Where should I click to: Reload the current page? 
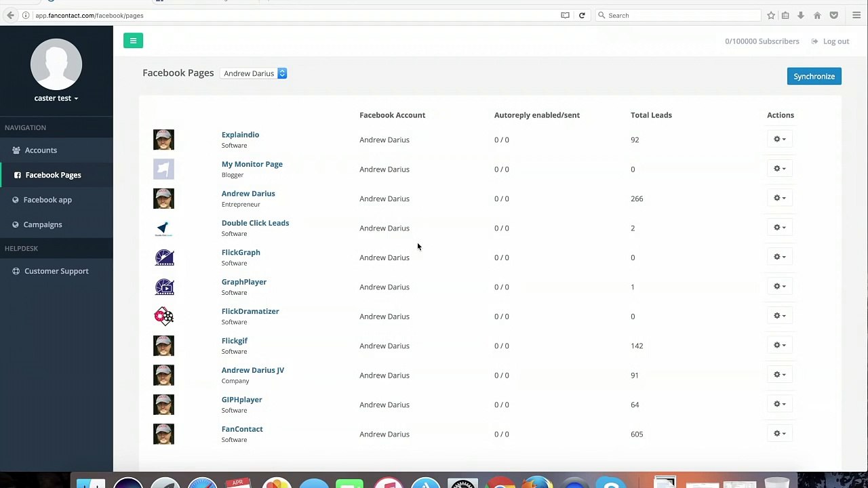click(x=582, y=15)
